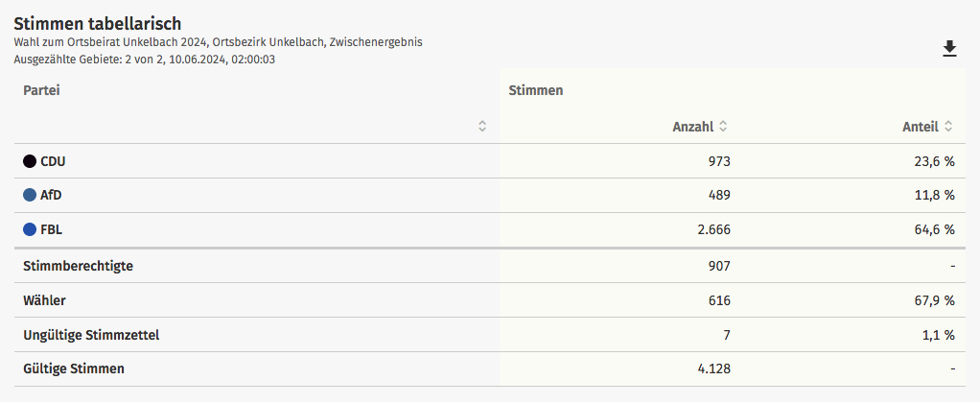This screenshot has width=980, height=404.
Task: Select the Gültige Stimmen row
Action: [490, 369]
